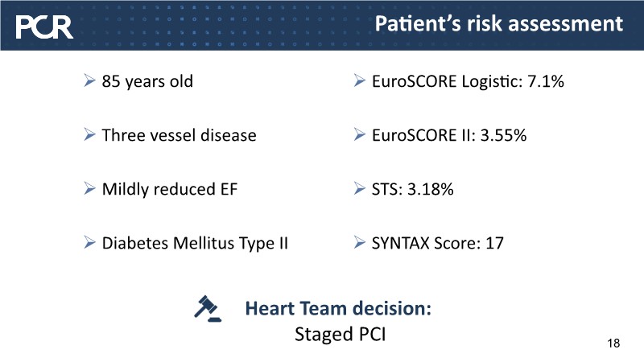Select the "STS: 3.18%" text line
644x362 pixels.
click(x=412, y=189)
